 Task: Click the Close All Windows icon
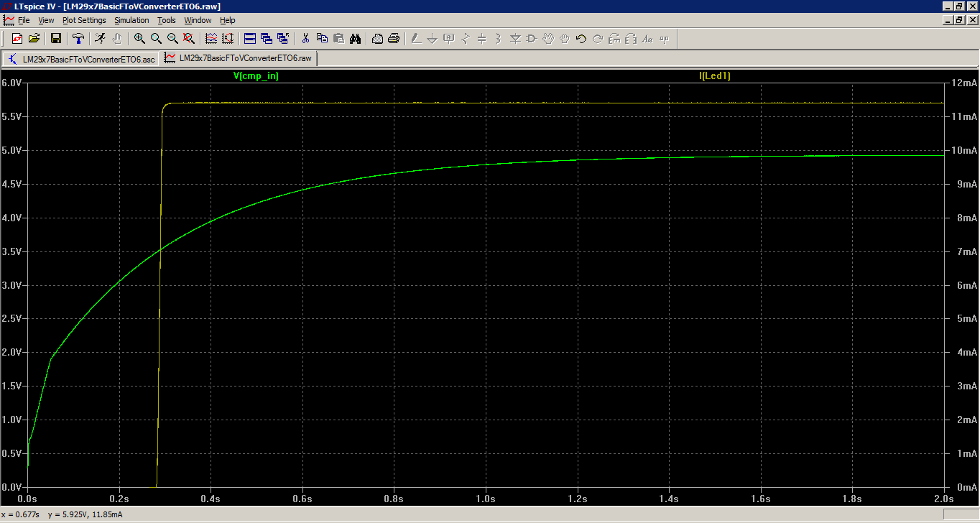283,38
